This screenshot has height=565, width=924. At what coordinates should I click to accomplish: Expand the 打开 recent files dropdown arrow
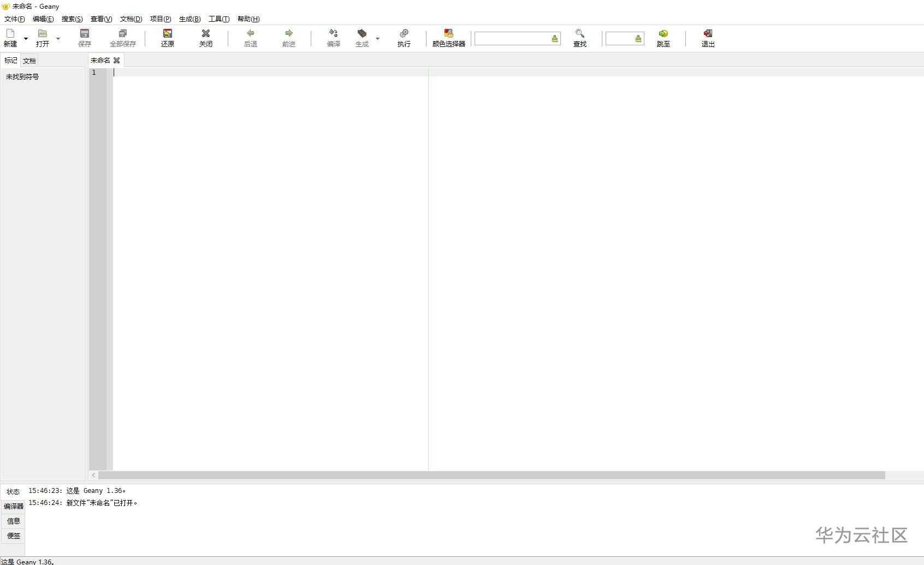click(x=58, y=39)
